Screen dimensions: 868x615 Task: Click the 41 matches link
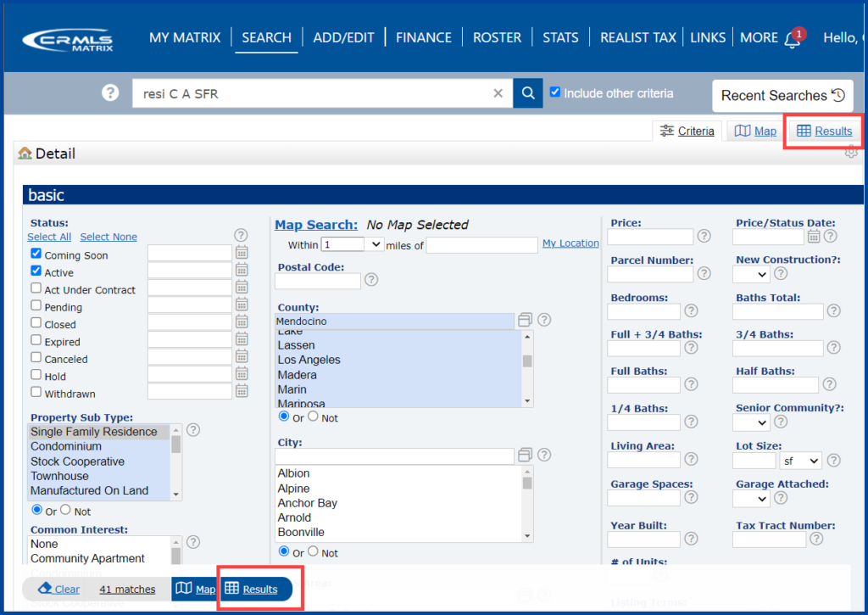click(127, 589)
